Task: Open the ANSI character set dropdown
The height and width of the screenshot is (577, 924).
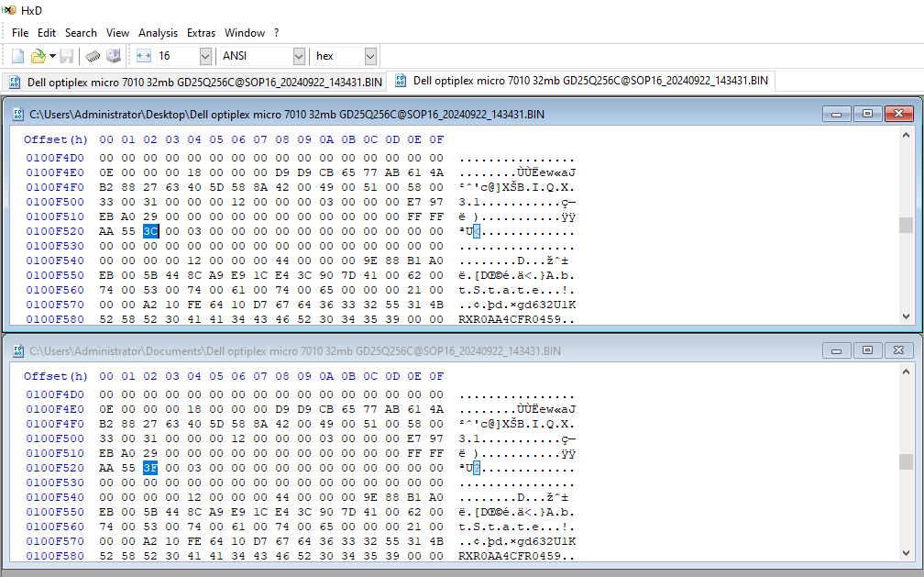Action: (x=299, y=56)
